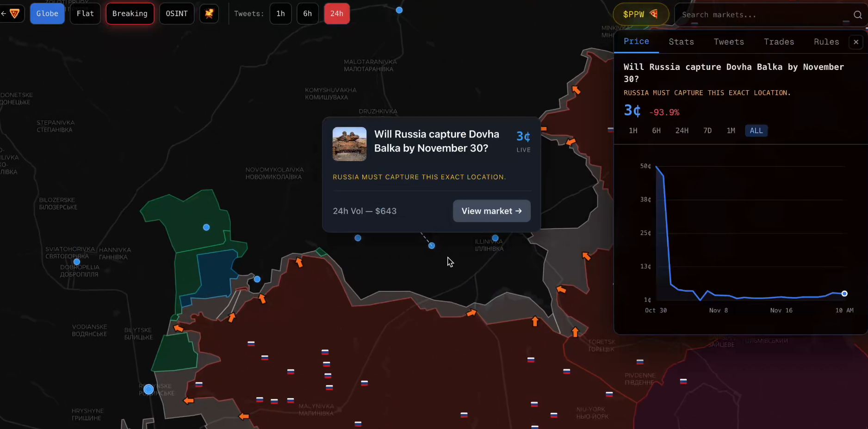Screen dimensions: 868x429
Task: Close the market price panel
Action: pos(856,42)
